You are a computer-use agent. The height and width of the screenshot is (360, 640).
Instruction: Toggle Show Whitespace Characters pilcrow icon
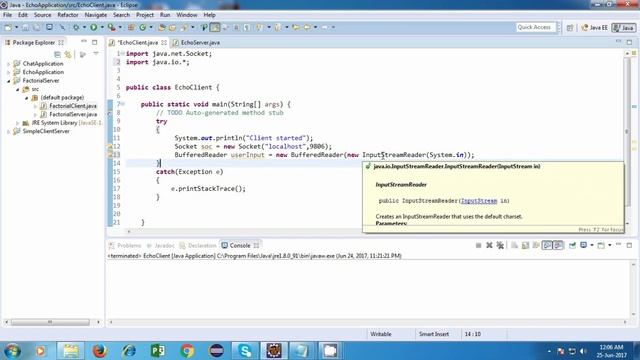click(247, 27)
